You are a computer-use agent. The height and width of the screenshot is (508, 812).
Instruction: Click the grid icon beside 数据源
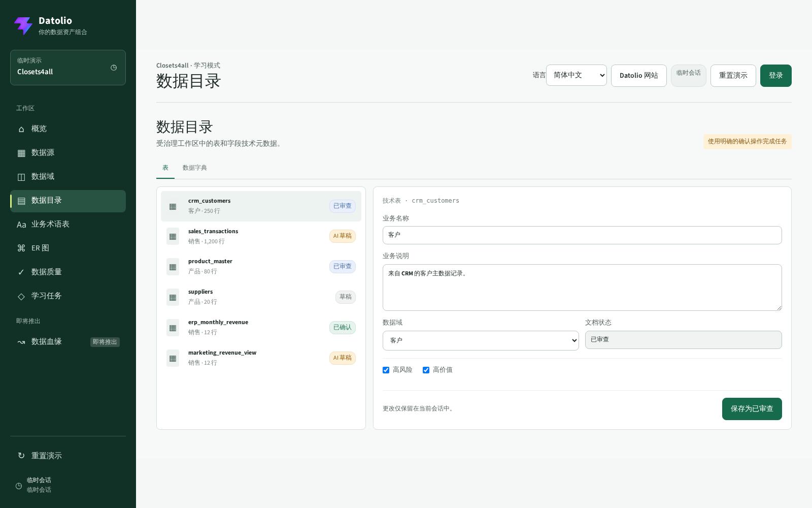pos(21,153)
